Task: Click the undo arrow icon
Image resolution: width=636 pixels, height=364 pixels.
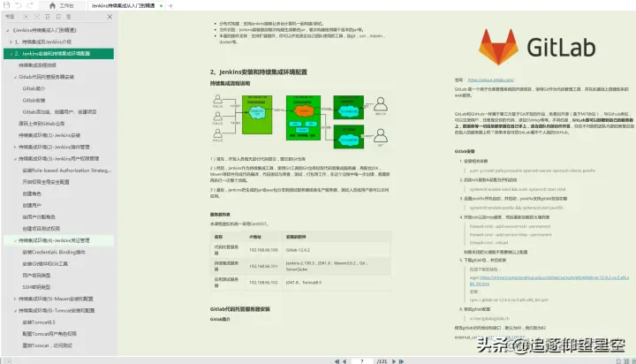Action: (x=19, y=5)
